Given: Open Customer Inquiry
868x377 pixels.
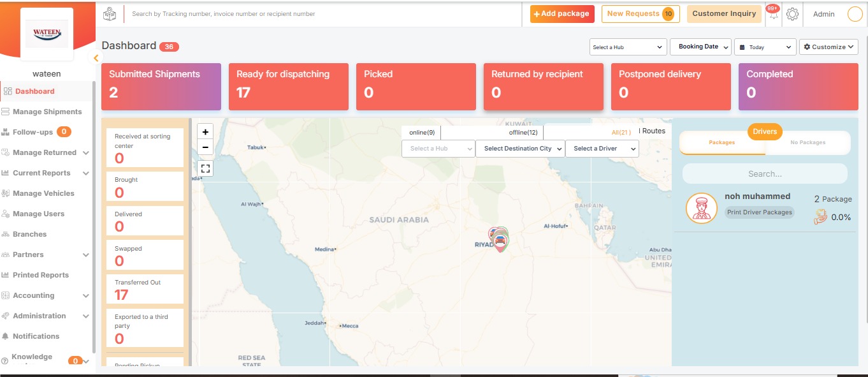Looking at the screenshot, I should pyautogui.click(x=724, y=14).
